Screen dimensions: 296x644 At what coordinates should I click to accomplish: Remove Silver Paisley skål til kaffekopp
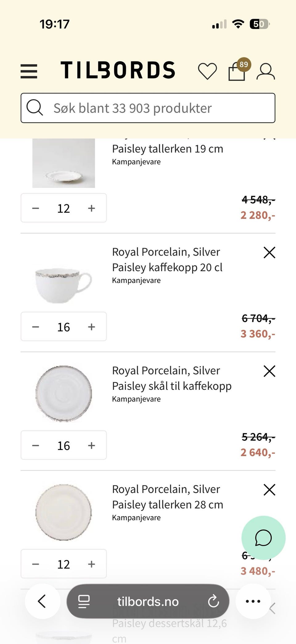tap(269, 371)
